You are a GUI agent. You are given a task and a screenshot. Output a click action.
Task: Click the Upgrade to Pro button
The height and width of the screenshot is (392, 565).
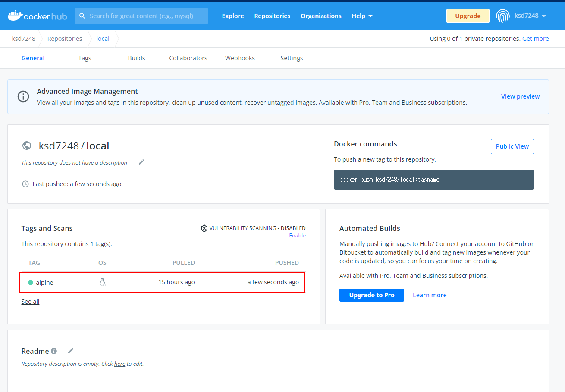pyautogui.click(x=372, y=295)
